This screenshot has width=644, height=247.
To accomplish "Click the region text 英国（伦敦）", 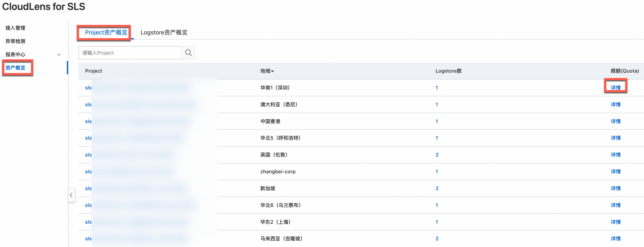I will coord(274,155).
